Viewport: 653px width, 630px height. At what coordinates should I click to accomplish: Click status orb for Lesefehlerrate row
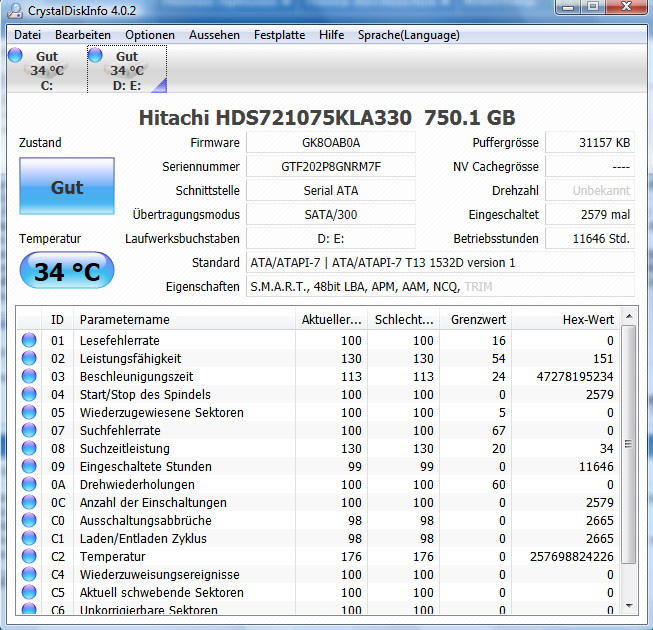click(x=29, y=340)
